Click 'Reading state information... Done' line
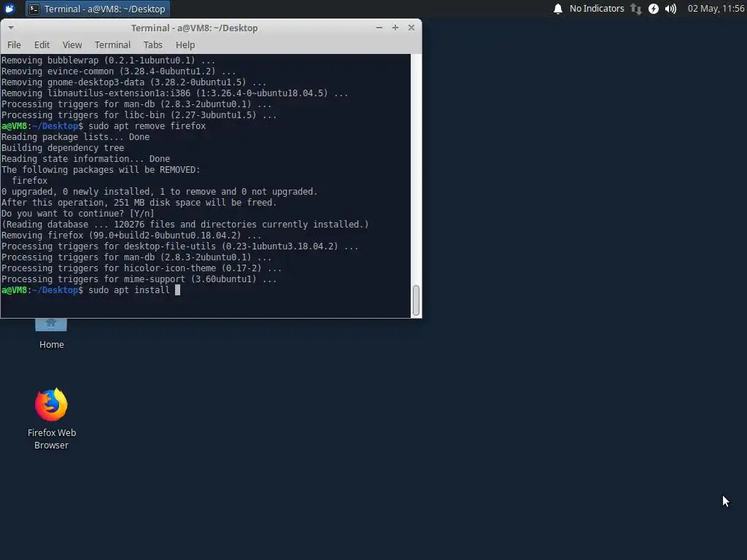The width and height of the screenshot is (747, 560). click(85, 158)
